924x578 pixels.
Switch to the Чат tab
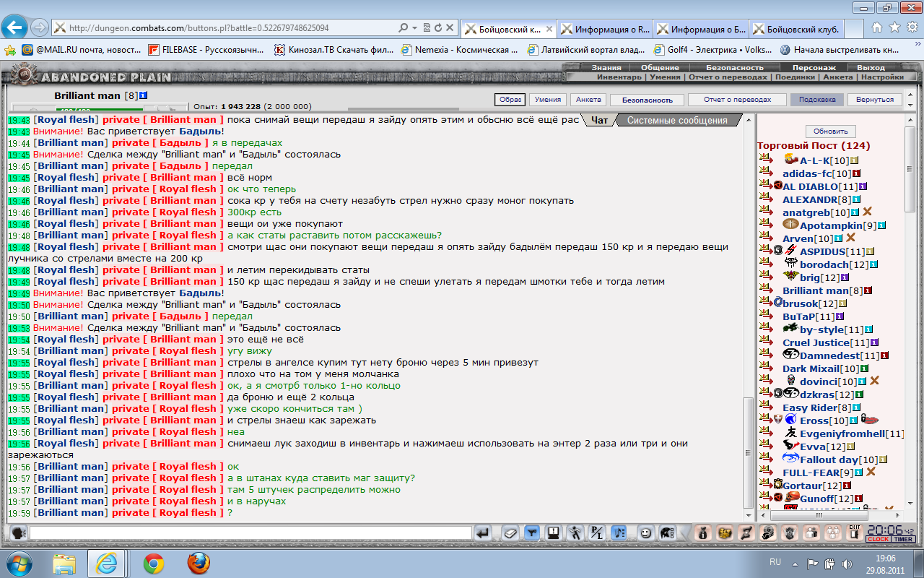599,121
